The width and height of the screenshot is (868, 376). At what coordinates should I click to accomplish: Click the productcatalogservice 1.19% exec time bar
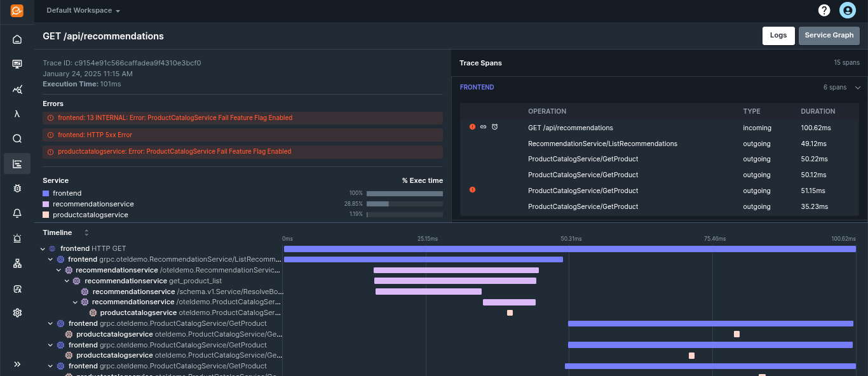pos(405,215)
